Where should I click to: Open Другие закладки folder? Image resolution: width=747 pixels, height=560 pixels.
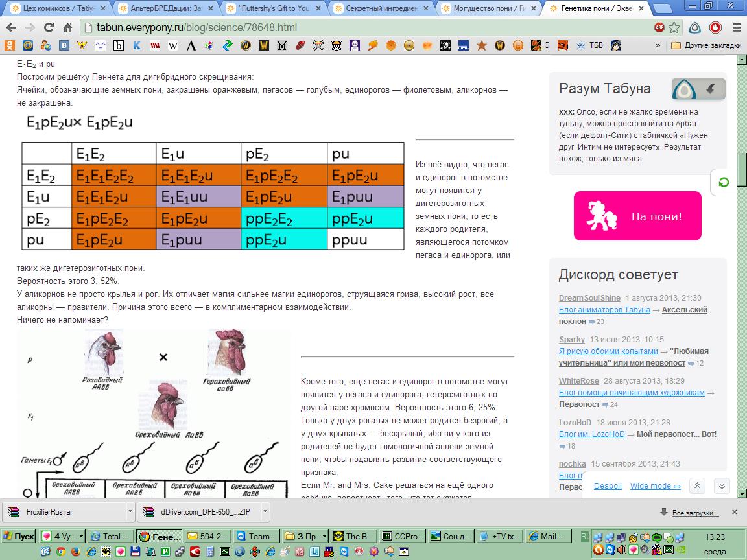tap(706, 45)
